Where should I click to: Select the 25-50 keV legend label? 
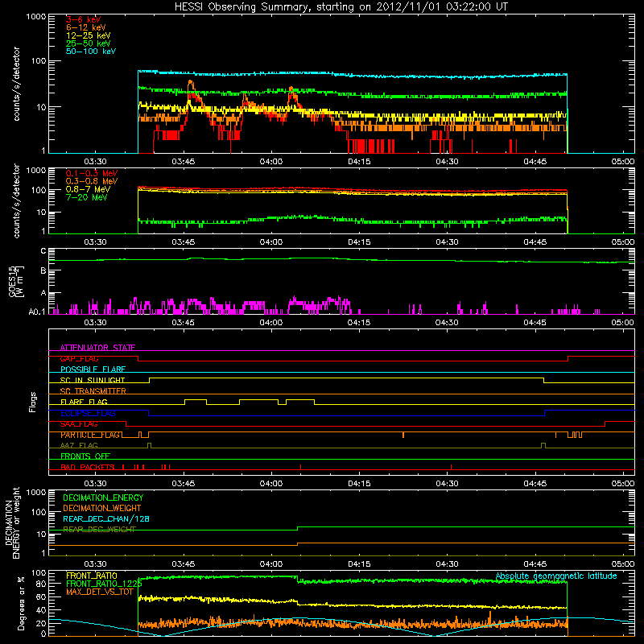pyautogui.click(x=88, y=43)
